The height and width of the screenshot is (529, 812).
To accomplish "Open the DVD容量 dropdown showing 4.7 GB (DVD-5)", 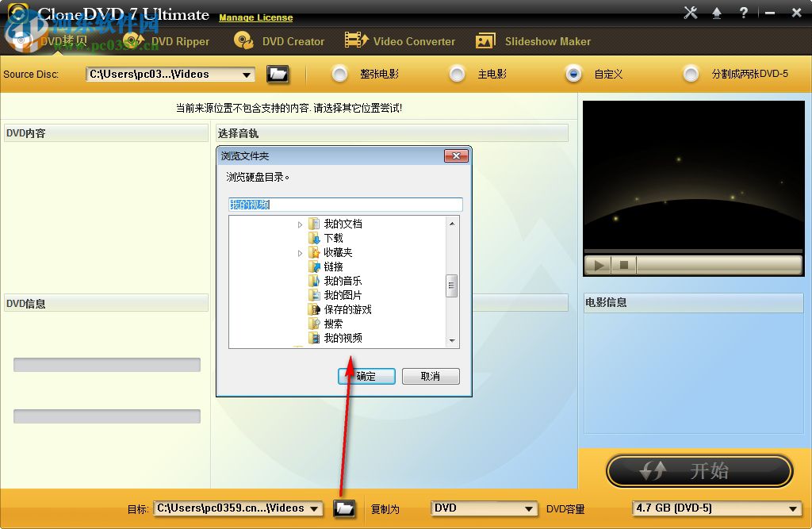I will (800, 508).
